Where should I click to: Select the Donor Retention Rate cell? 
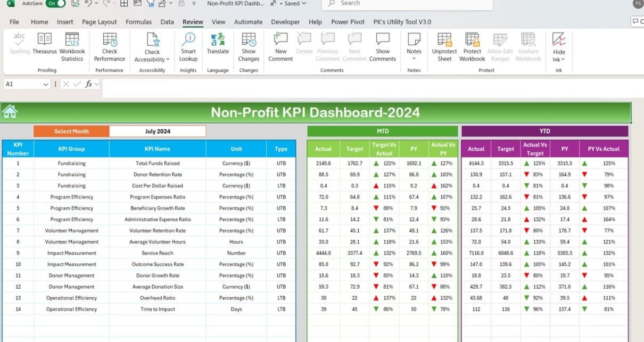coord(158,175)
